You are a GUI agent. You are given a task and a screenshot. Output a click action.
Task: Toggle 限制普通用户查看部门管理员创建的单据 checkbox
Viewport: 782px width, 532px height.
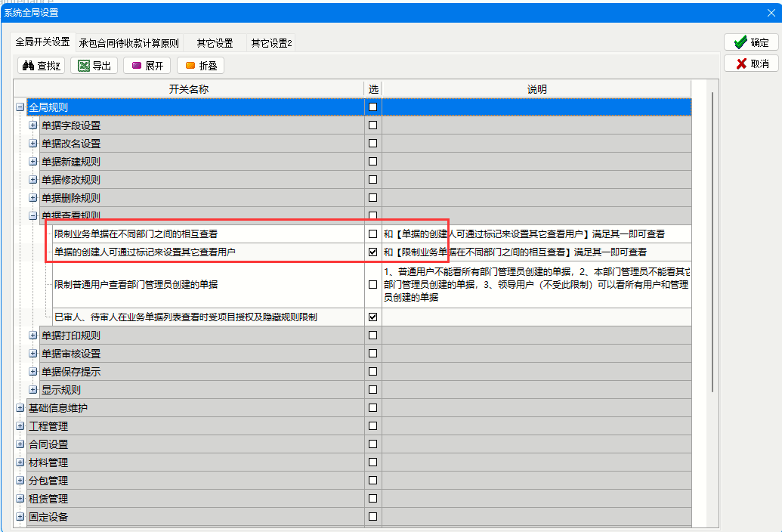(372, 285)
